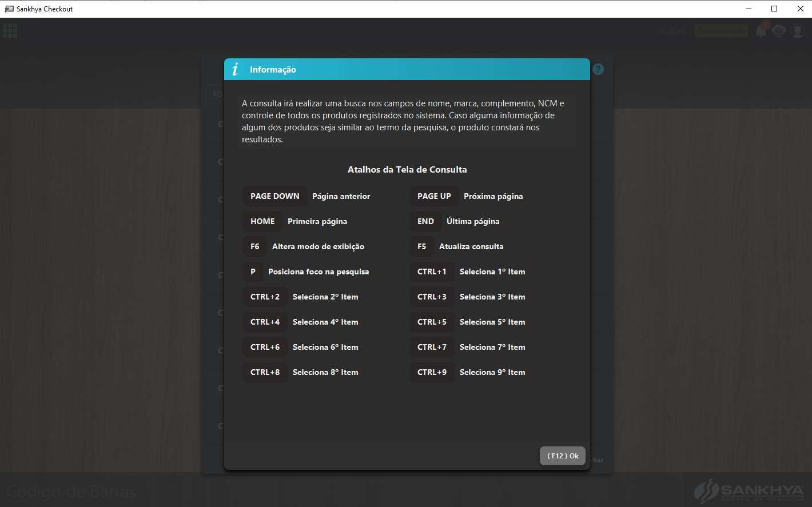Click the Demonstração badge
This screenshot has width=812, height=507.
(721, 30)
